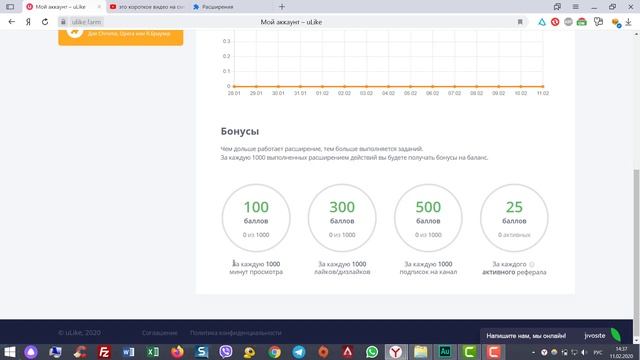Open Alice assistant in the taskbar
640x360 pixels.
point(31,352)
